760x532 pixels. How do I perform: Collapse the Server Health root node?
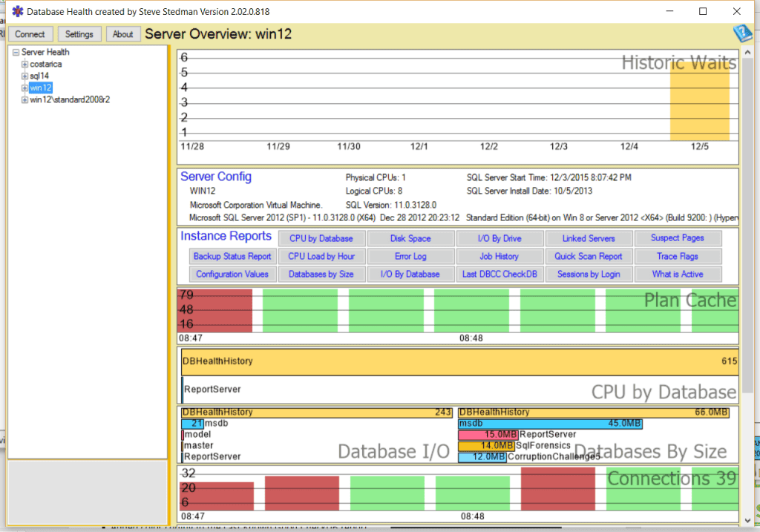[15, 52]
